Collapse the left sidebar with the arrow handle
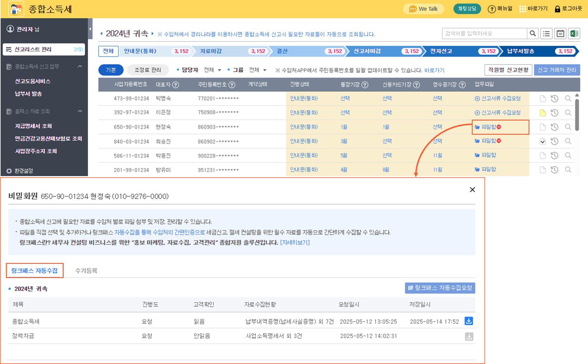The width and height of the screenshot is (588, 364). [x=90, y=29]
